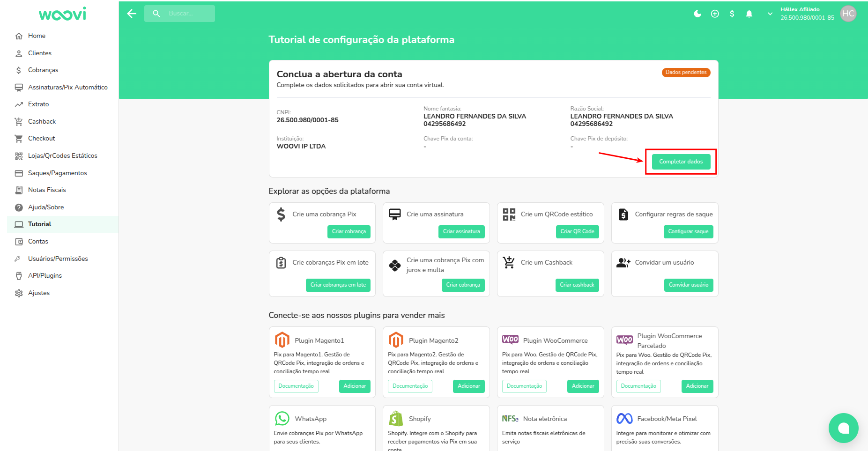Click the WhatsApp plugin icon

pos(282,418)
